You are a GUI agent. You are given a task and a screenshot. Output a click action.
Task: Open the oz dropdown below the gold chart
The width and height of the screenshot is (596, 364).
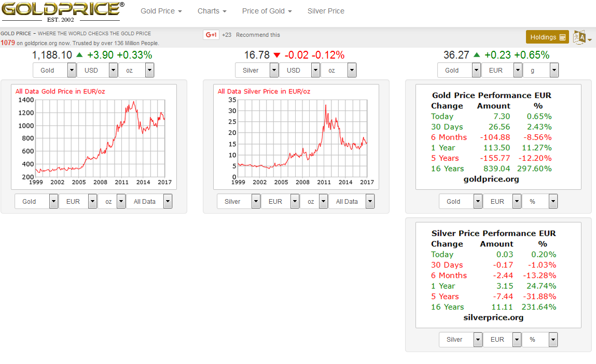112,201
